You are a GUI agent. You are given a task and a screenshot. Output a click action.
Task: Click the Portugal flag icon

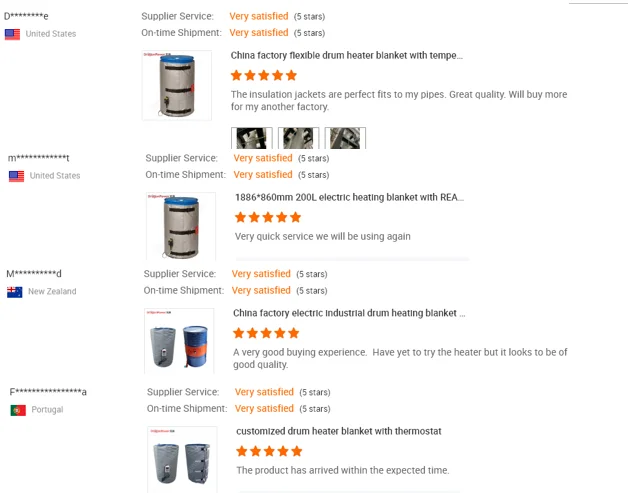[x=18, y=410]
